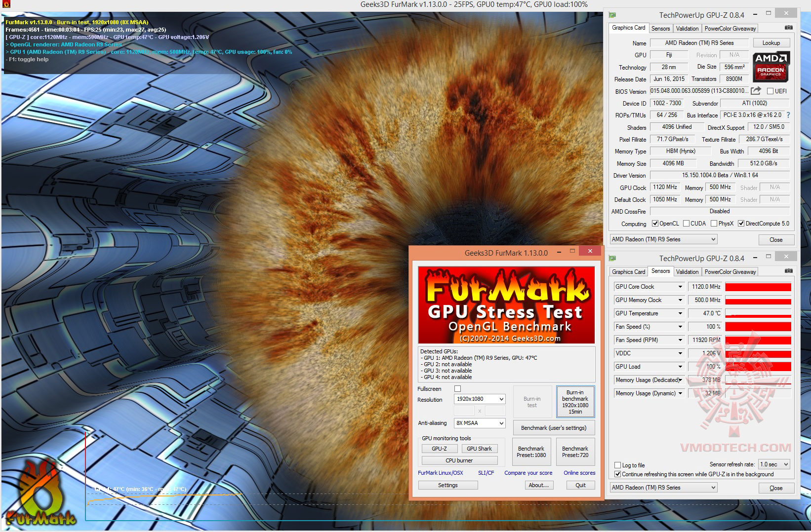Switch to the Validation tab in top GPU-Z
Screen dimensions: 811x532
pyautogui.click(x=687, y=28)
